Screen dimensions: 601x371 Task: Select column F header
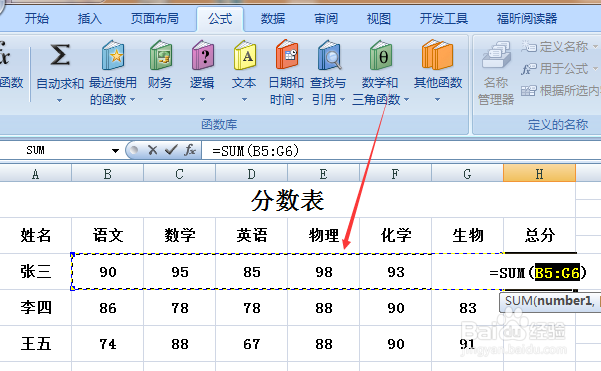click(396, 174)
